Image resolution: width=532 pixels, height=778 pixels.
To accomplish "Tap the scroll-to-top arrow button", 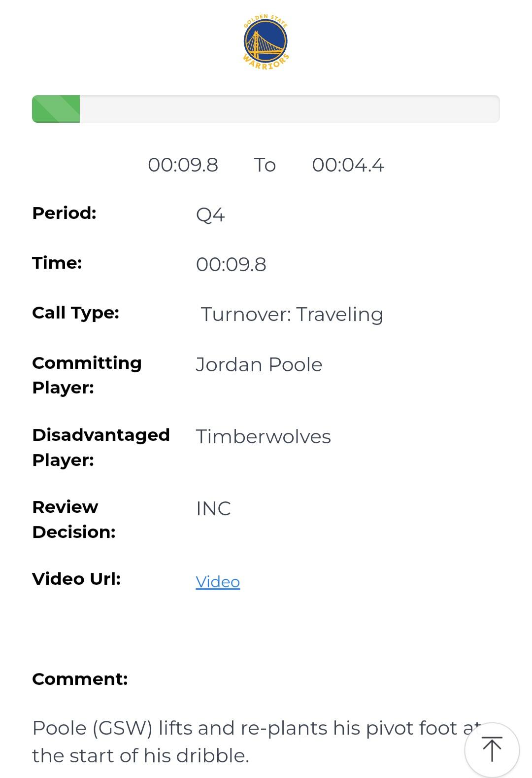I will (492, 749).
